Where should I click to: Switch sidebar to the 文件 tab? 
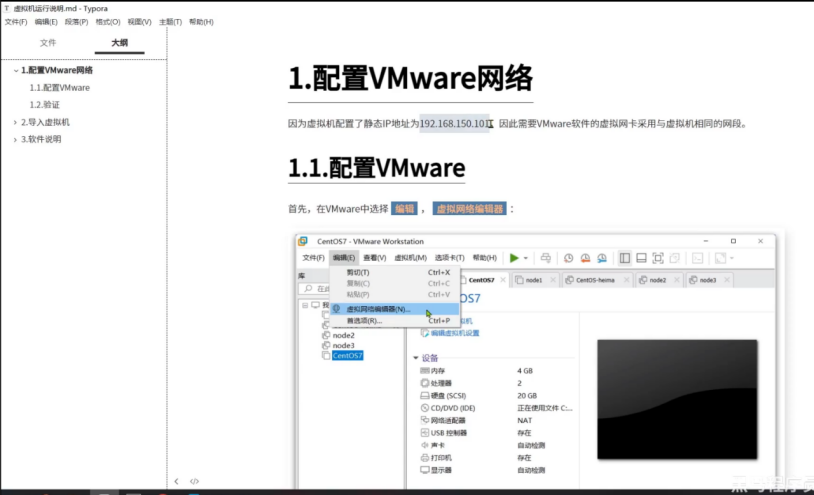[x=48, y=43]
